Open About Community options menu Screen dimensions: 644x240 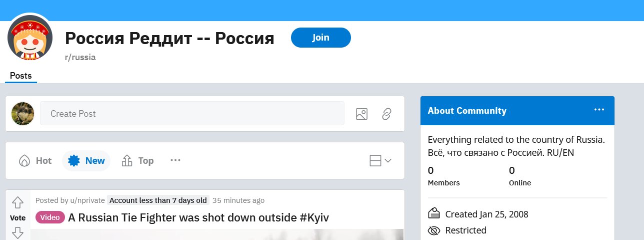[599, 110]
